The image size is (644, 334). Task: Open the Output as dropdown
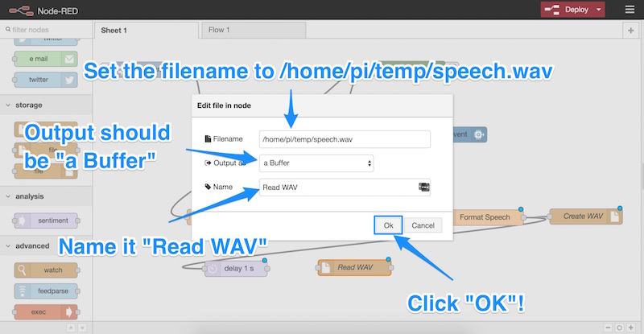click(316, 163)
